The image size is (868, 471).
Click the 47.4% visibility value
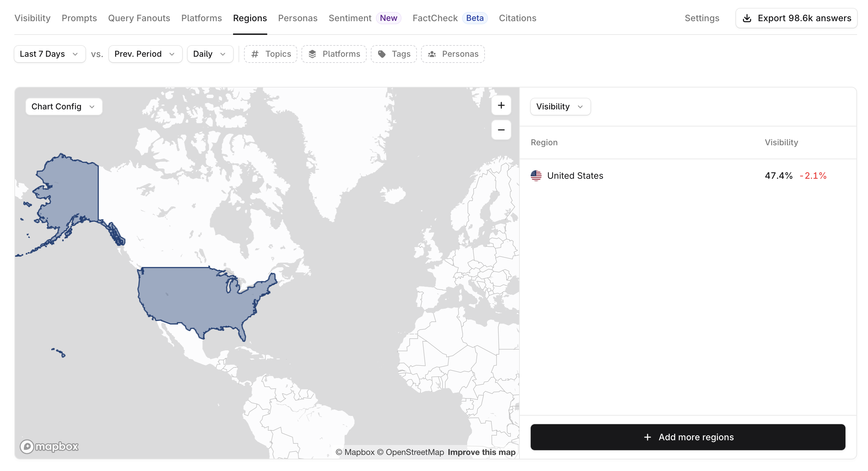pos(778,176)
